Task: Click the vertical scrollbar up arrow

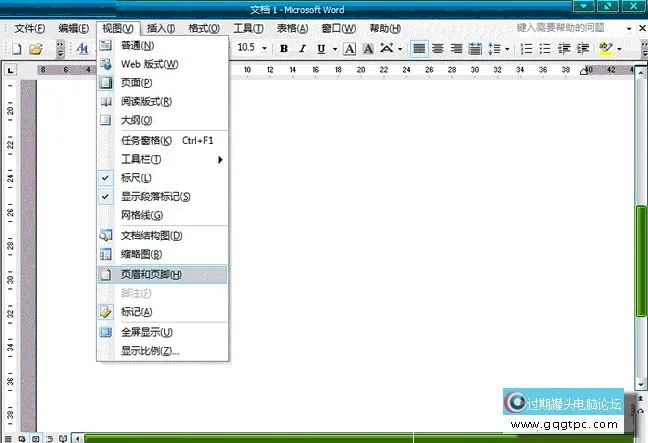Action: tap(641, 73)
